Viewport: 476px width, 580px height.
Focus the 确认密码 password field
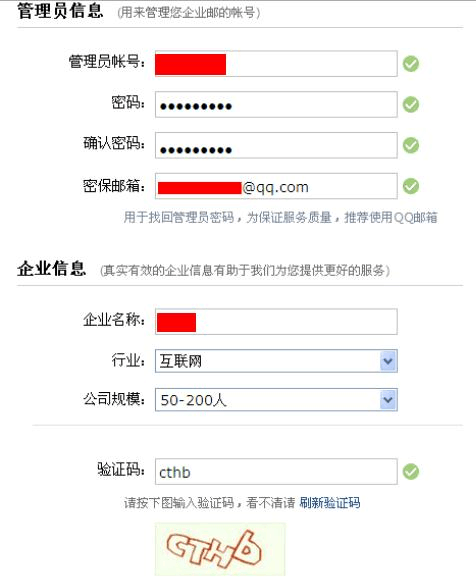(276, 145)
